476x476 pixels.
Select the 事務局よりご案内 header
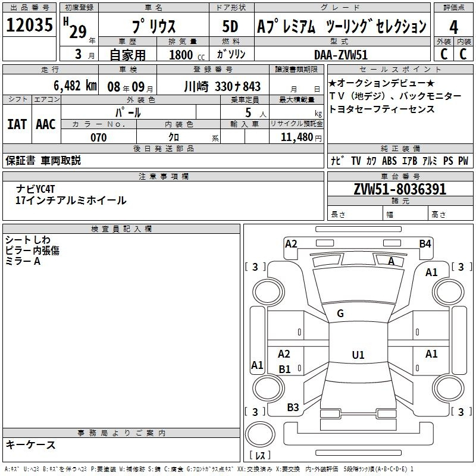coord(121,433)
